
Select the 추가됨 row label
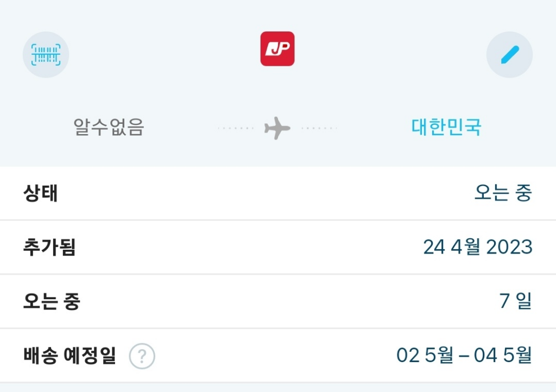coord(49,247)
